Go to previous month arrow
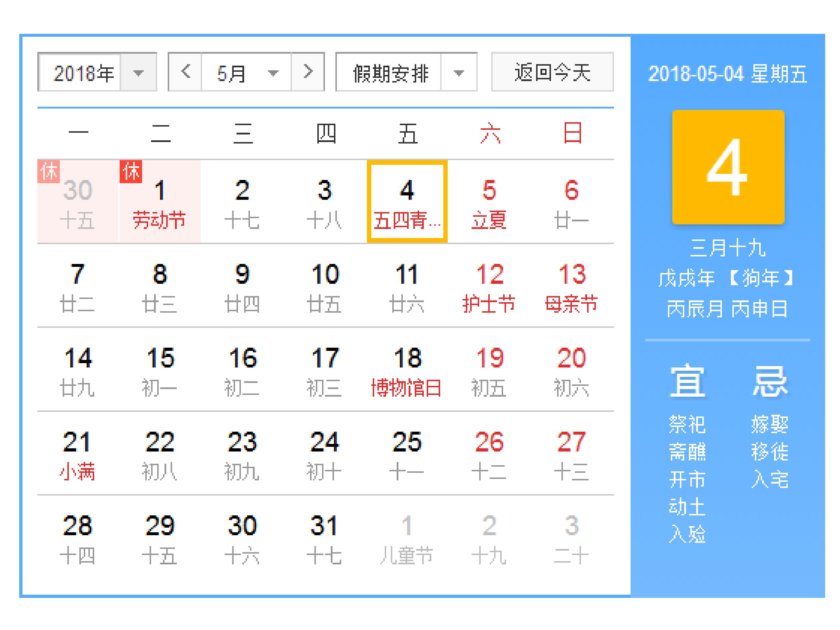840x630 pixels. point(185,72)
